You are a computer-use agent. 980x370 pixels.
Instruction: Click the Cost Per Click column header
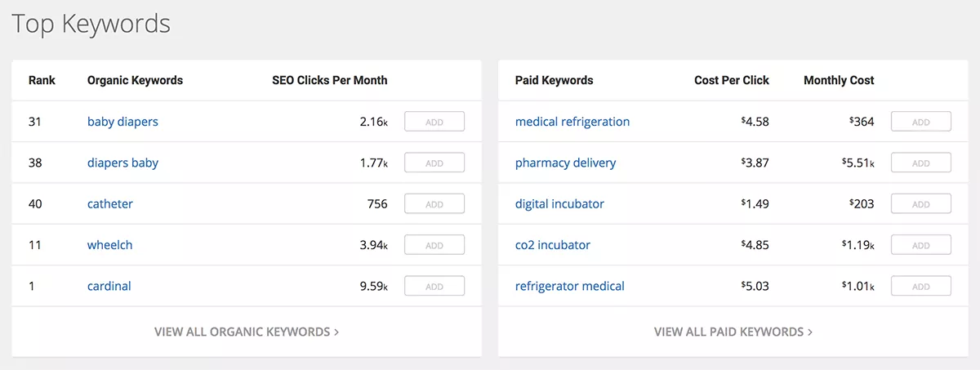[x=732, y=80]
